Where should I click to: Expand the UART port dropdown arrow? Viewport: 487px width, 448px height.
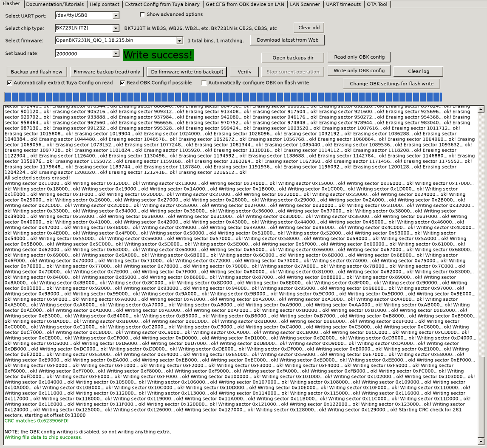[116, 15]
